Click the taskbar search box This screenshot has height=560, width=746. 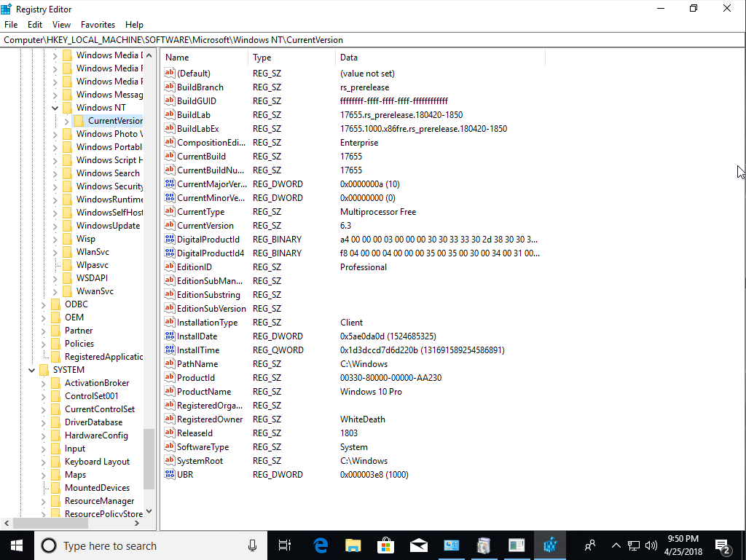(x=150, y=545)
